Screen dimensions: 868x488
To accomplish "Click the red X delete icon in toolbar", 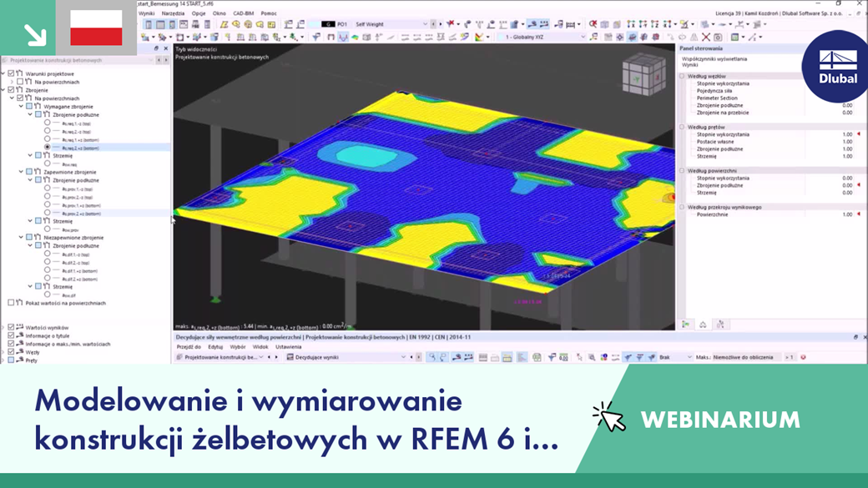I will click(706, 37).
